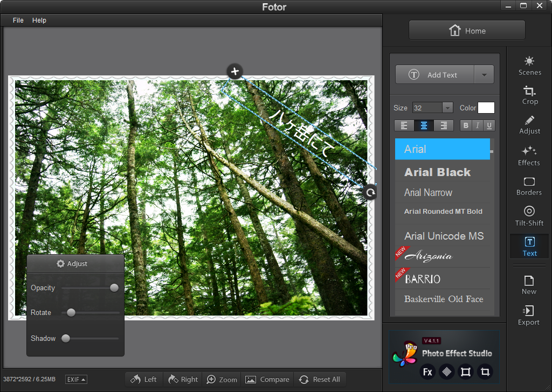Open the Help menu
This screenshot has height=392, width=552.
[x=39, y=20]
